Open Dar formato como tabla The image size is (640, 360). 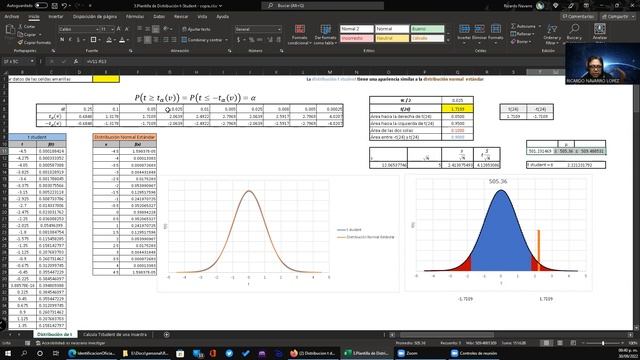point(325,34)
